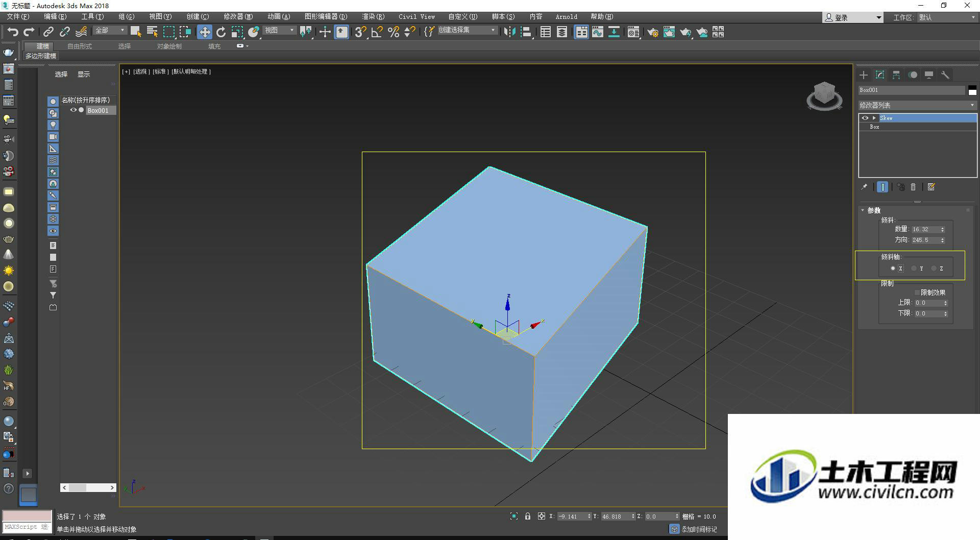Open the Create panel plus tab
This screenshot has height=540, width=980.
[864, 75]
